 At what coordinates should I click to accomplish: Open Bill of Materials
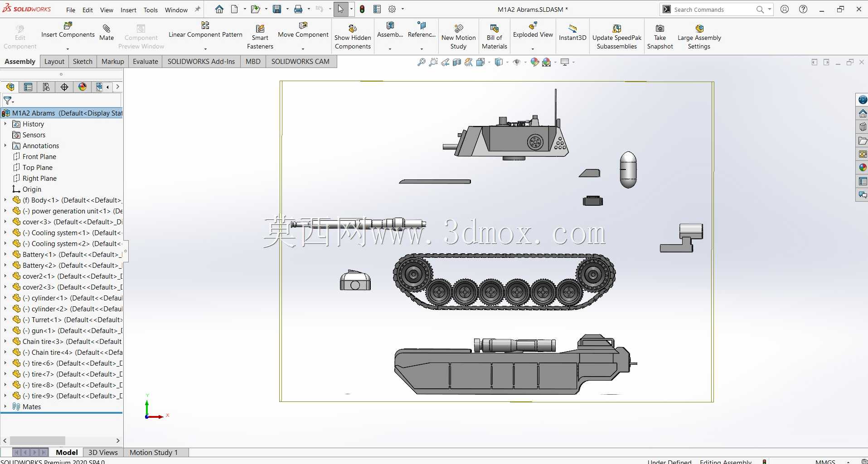(x=495, y=37)
